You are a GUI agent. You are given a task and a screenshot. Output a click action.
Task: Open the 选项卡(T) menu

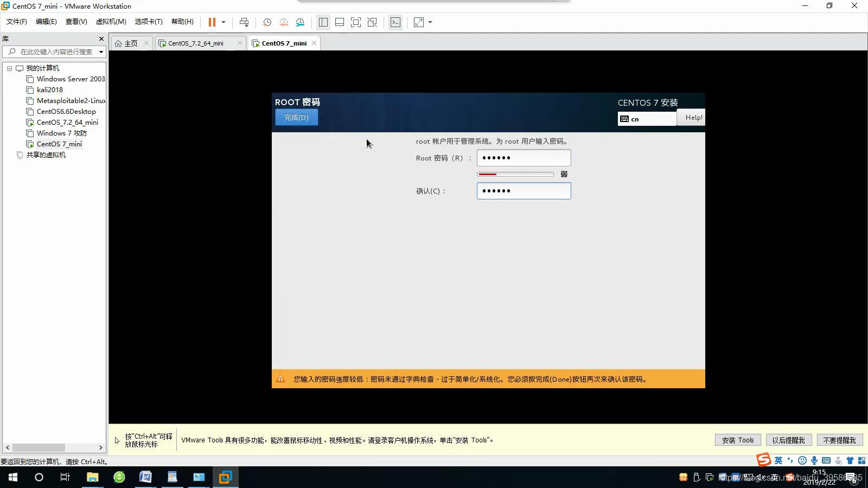[x=149, y=22]
